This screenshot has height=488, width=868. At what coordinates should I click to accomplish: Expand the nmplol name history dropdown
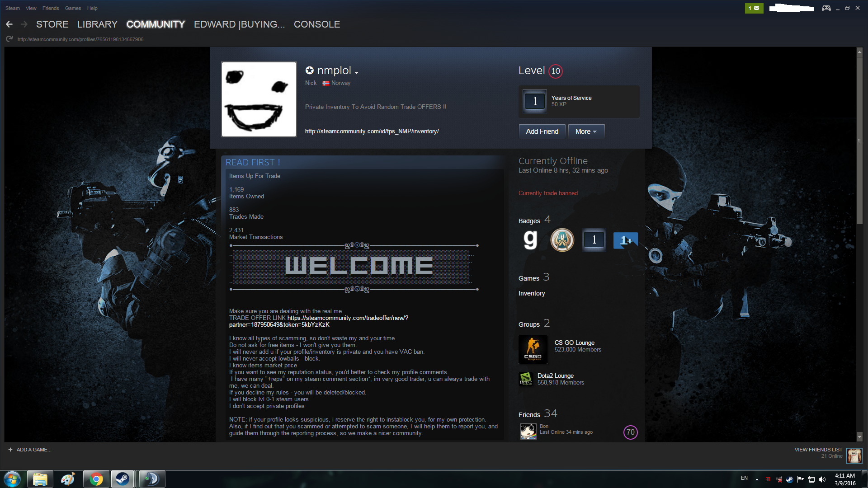(356, 73)
